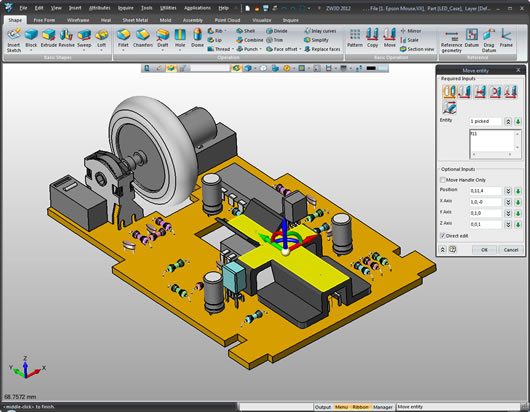The width and height of the screenshot is (530, 412).
Task: Select the Hole tool
Action: click(x=180, y=38)
